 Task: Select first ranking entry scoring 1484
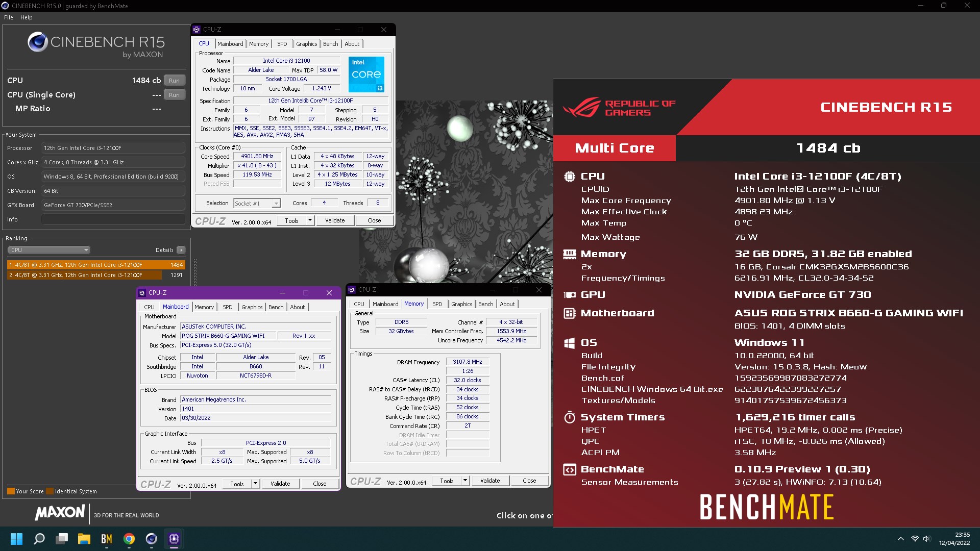tap(96, 265)
